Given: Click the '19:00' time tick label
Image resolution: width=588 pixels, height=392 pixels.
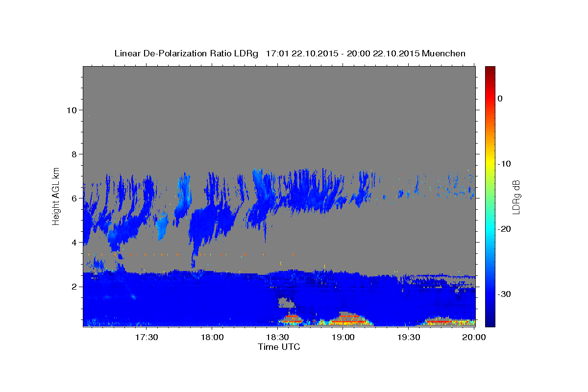Looking at the screenshot, I should pyautogui.click(x=343, y=337).
